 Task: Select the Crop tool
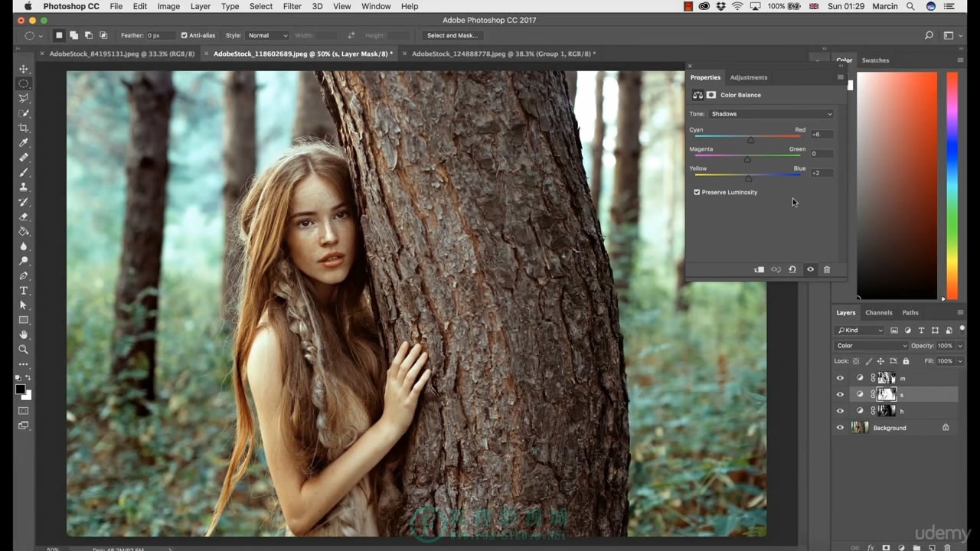24,128
